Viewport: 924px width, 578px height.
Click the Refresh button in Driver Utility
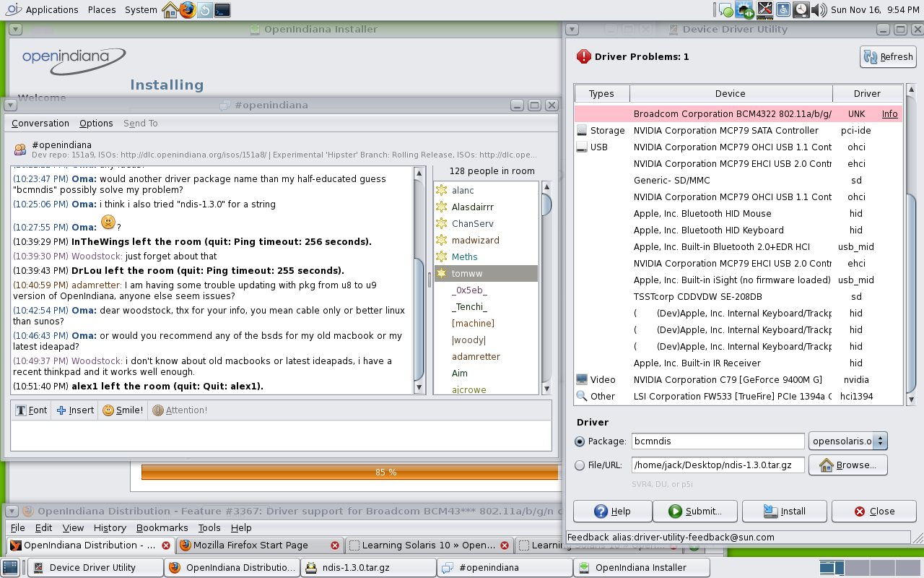[889, 57]
